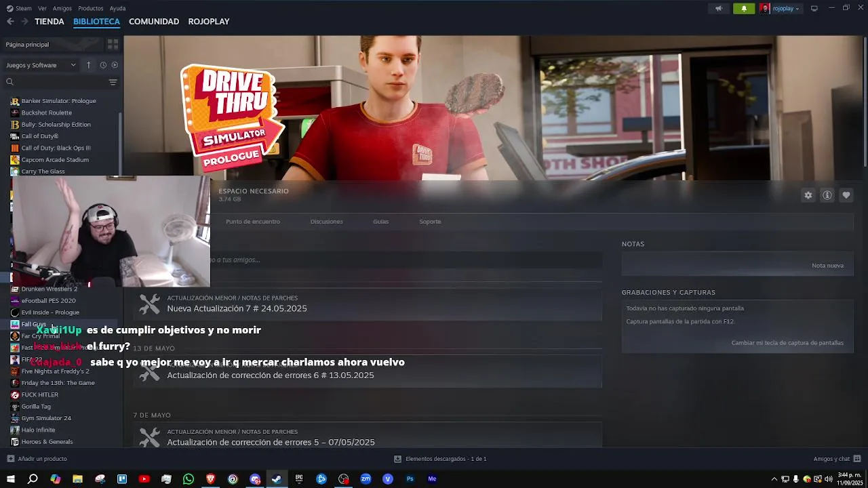Go to the BIBLIOTECA tab
The image size is (868, 488).
click(x=96, y=22)
